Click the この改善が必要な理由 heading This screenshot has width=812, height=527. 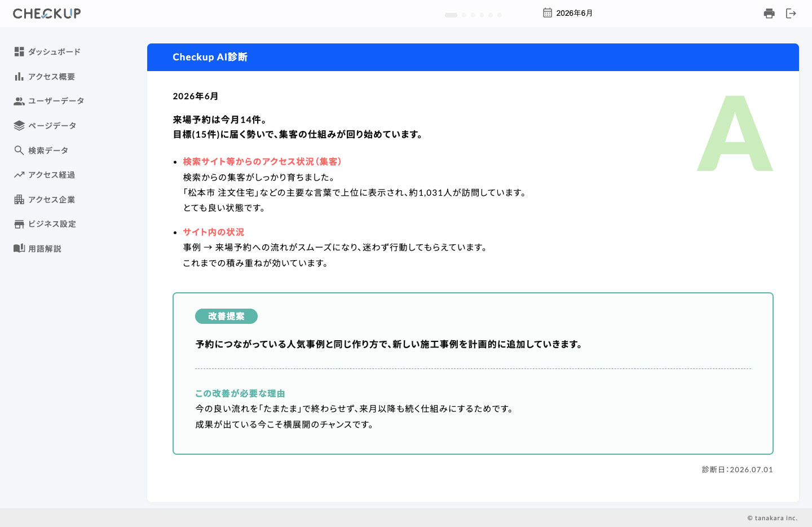click(x=240, y=394)
